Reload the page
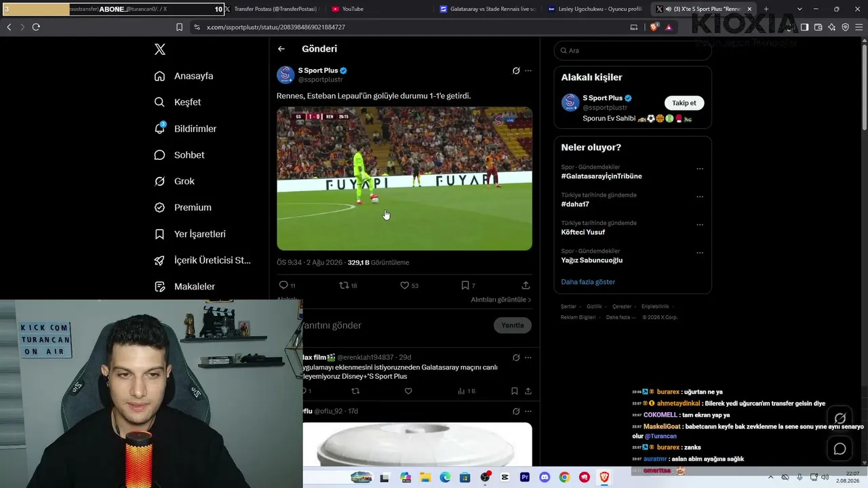 point(36,27)
